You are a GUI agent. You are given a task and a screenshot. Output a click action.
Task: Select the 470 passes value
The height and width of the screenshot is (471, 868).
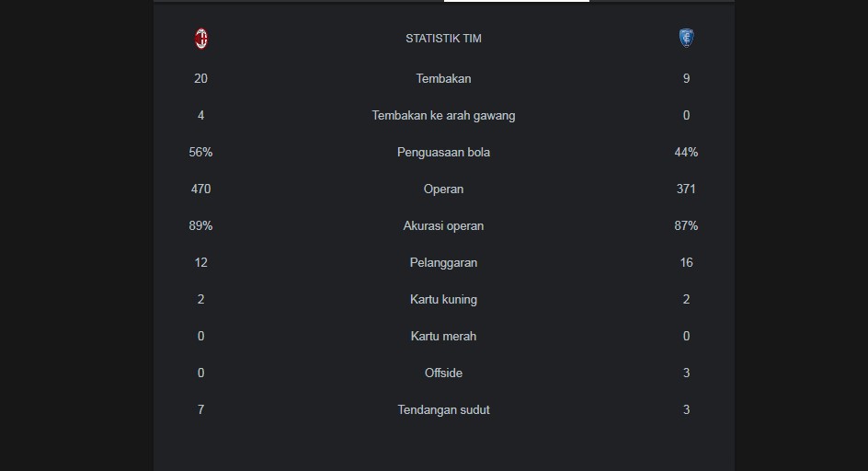pos(201,189)
